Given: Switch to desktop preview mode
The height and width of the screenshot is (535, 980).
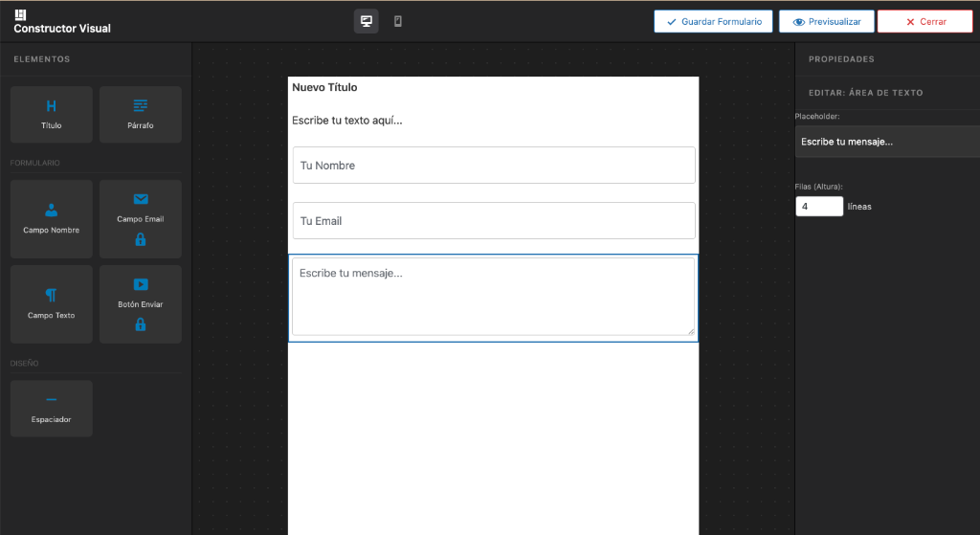Looking at the screenshot, I should (x=366, y=21).
